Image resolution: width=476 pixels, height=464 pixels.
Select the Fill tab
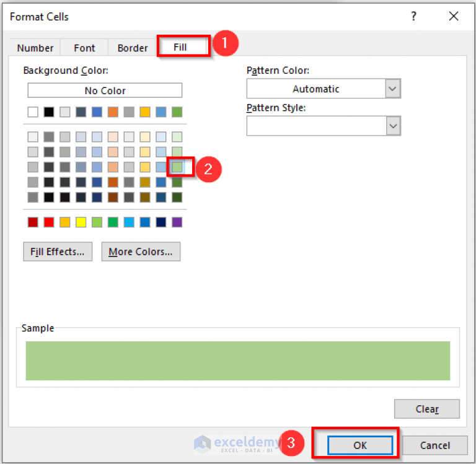click(180, 47)
